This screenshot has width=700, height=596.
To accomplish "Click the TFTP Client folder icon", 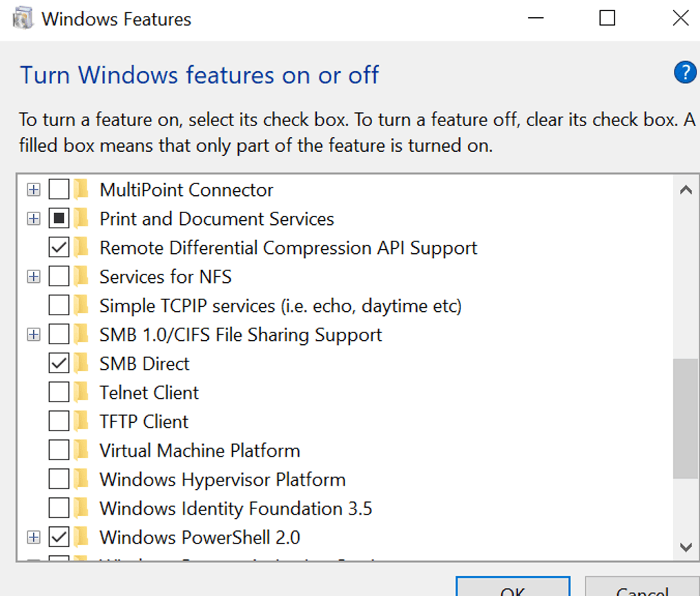I will (x=81, y=421).
